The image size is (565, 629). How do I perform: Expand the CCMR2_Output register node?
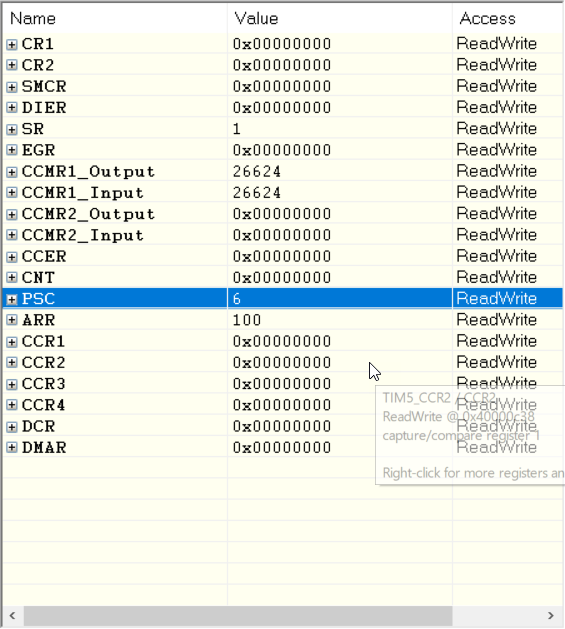coord(12,215)
